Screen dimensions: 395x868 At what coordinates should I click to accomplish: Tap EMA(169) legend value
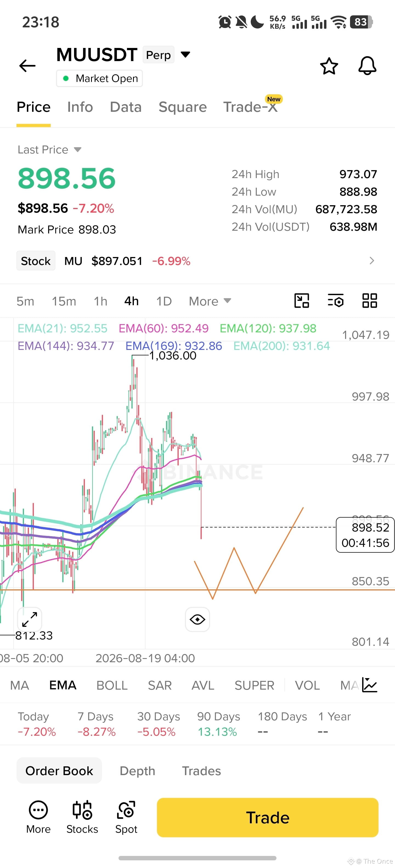[x=174, y=346]
